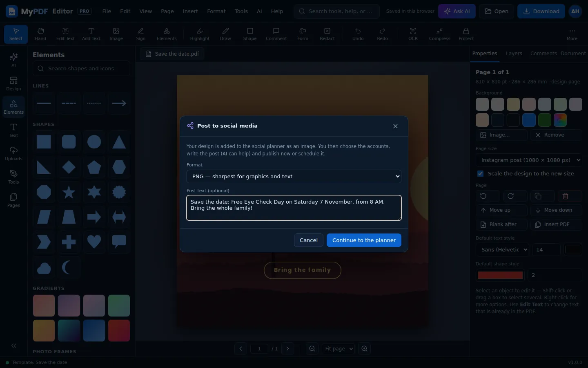Screen dimensions: 588x368
Task: Open the Redact tool
Action: pos(327,34)
